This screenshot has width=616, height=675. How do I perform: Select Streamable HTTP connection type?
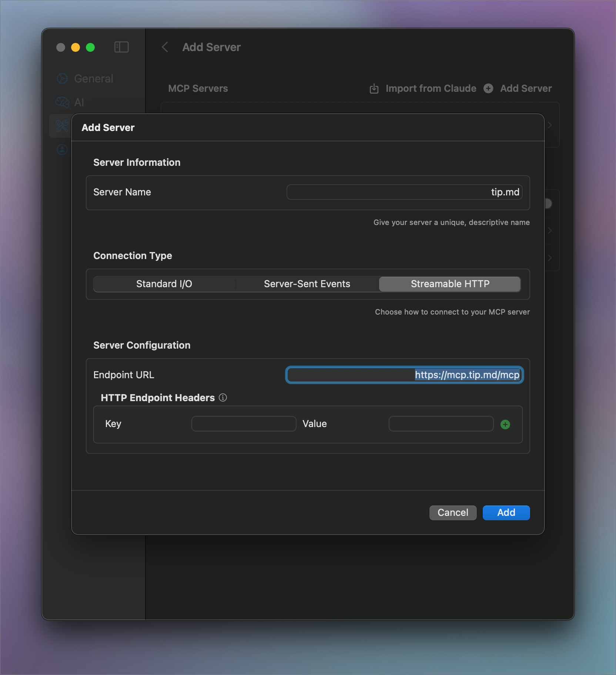point(450,284)
